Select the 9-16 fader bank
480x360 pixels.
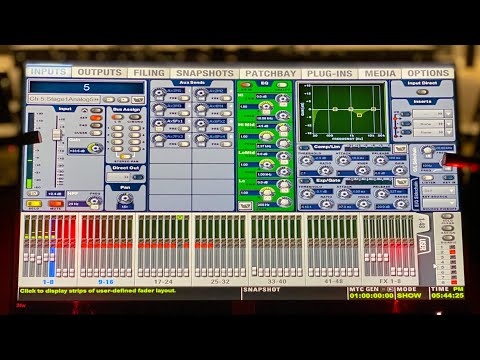(x=106, y=282)
